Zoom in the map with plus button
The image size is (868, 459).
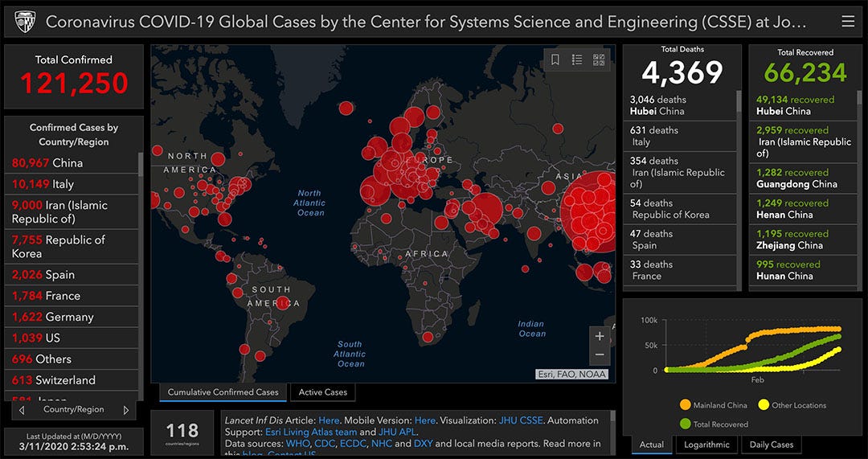pyautogui.click(x=600, y=336)
